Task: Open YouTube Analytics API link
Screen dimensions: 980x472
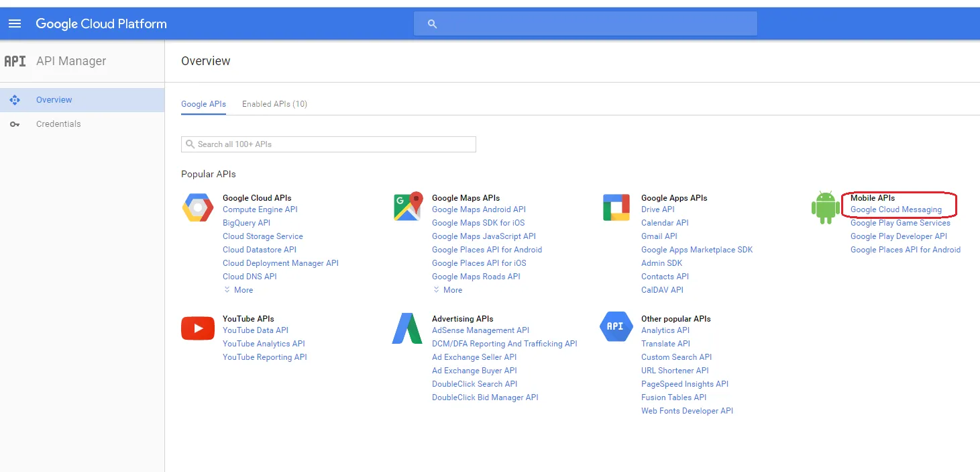Action: point(264,344)
